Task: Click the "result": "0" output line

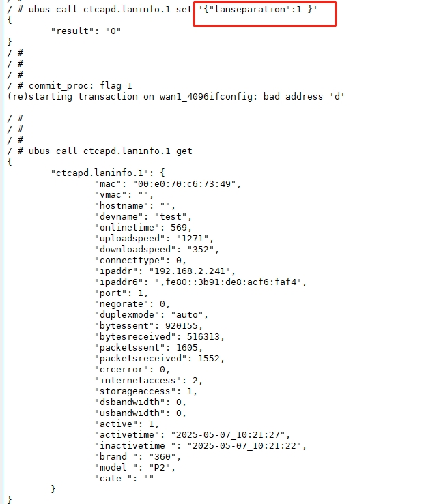Action: coord(86,31)
